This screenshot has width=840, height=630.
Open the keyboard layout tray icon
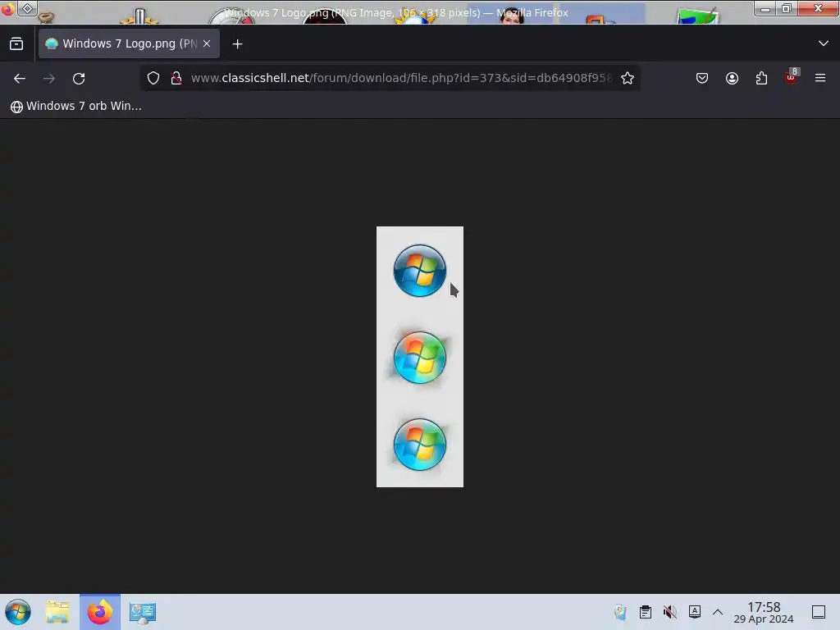tap(694, 612)
